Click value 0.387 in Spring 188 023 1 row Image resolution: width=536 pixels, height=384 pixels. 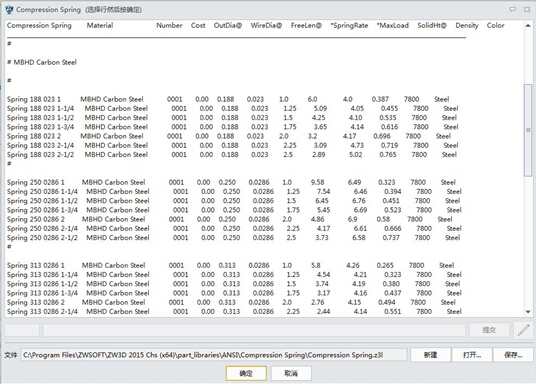380,99
